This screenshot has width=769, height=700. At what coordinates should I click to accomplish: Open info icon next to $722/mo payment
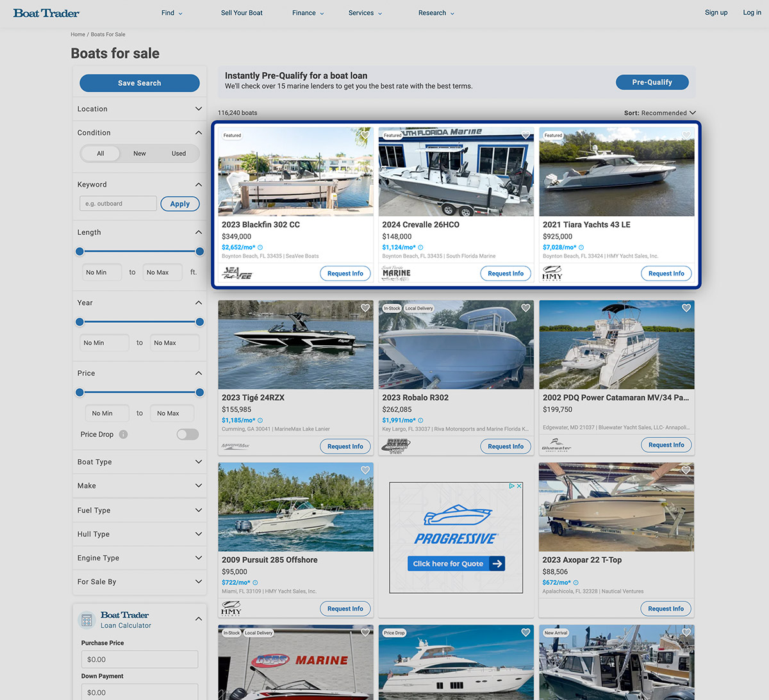tap(255, 583)
